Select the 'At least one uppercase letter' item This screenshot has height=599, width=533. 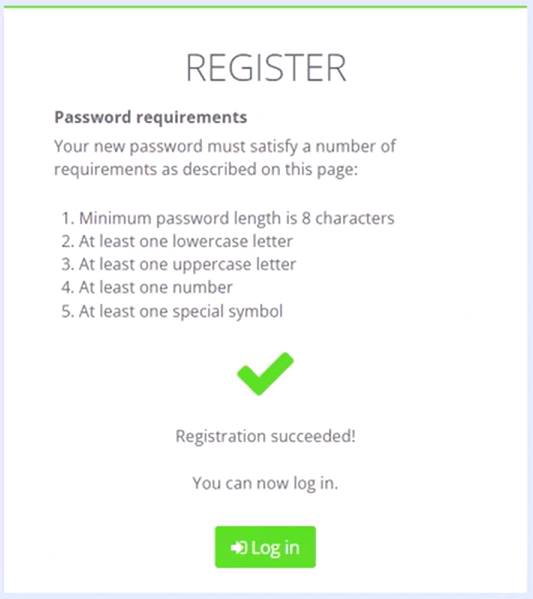pyautogui.click(x=178, y=265)
